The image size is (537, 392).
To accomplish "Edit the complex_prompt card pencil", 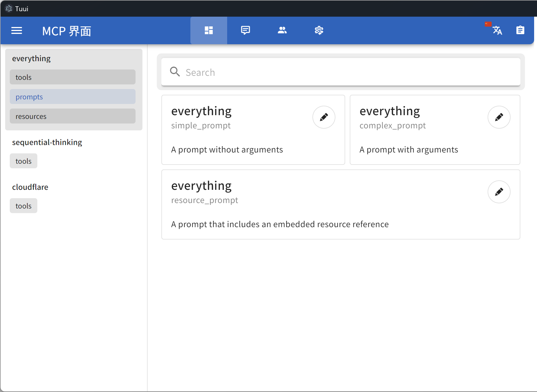I will coord(499,117).
